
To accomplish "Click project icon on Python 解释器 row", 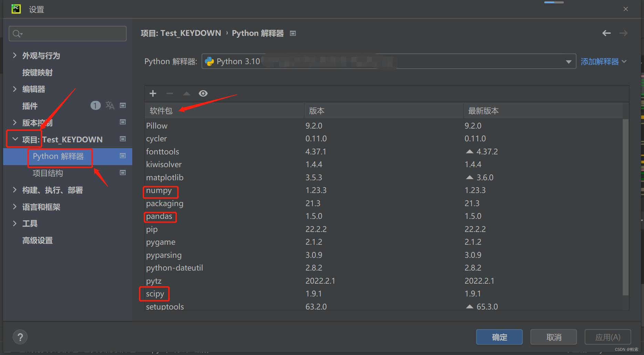I will (x=123, y=156).
